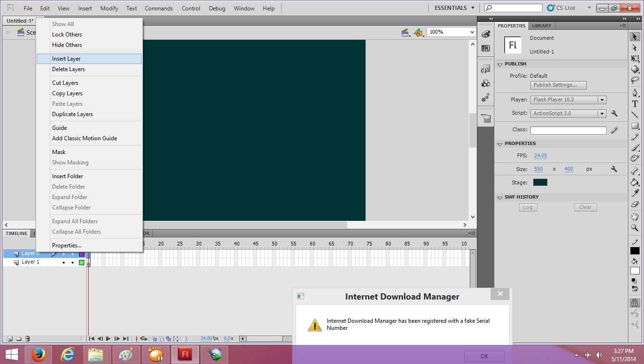The width and height of the screenshot is (644, 364).
Task: Choose Insert Layer from context menu
Action: [89, 59]
